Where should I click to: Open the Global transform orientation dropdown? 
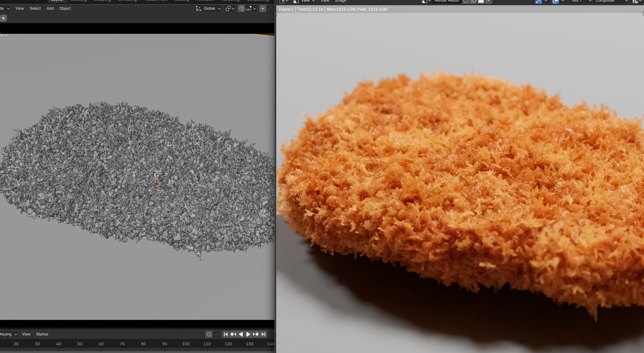(208, 9)
